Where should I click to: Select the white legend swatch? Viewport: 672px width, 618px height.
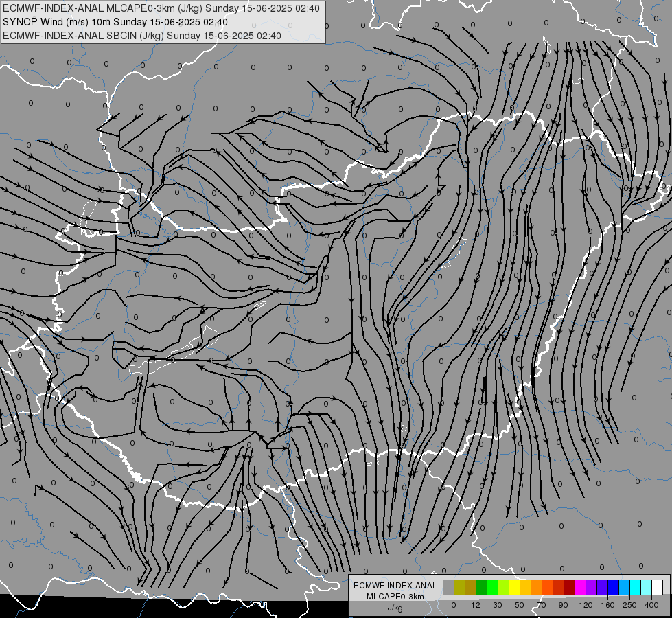click(658, 588)
